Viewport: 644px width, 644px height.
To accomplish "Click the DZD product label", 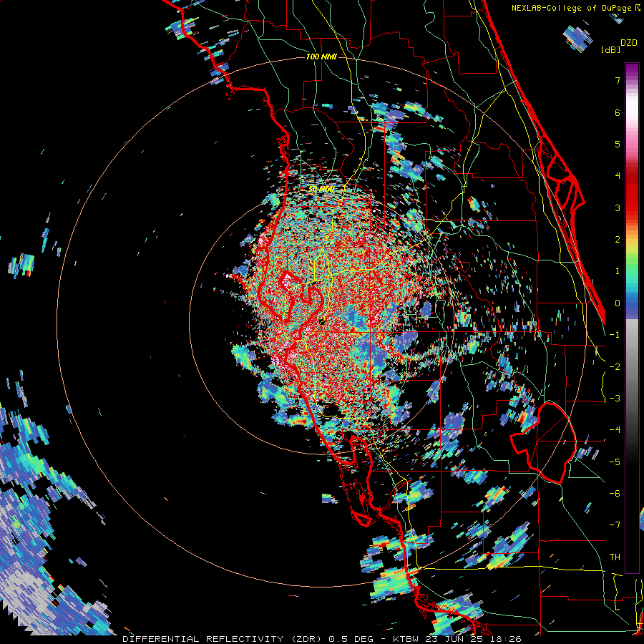I will [x=628, y=42].
